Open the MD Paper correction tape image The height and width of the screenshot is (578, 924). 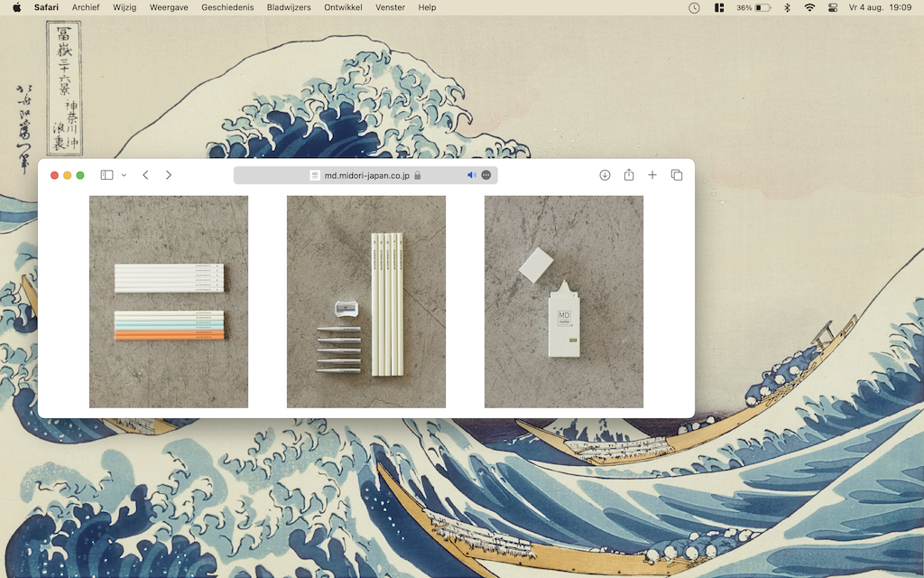pyautogui.click(x=564, y=302)
